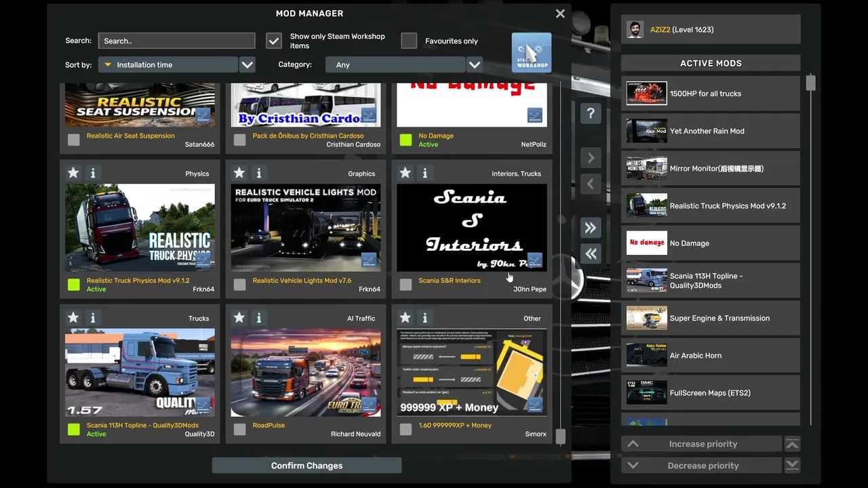Enable Pack de Ônibus mod checkbox
This screenshot has width=868, height=488.
click(239, 140)
